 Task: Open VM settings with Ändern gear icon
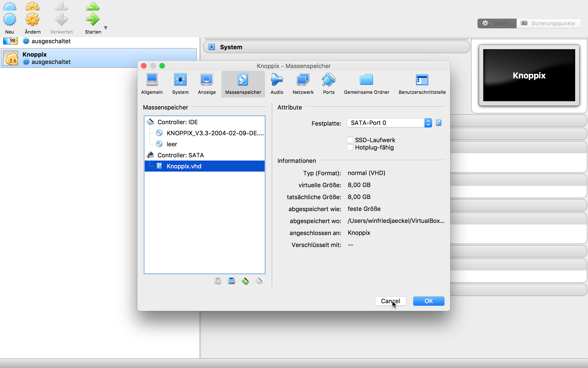coord(33,20)
